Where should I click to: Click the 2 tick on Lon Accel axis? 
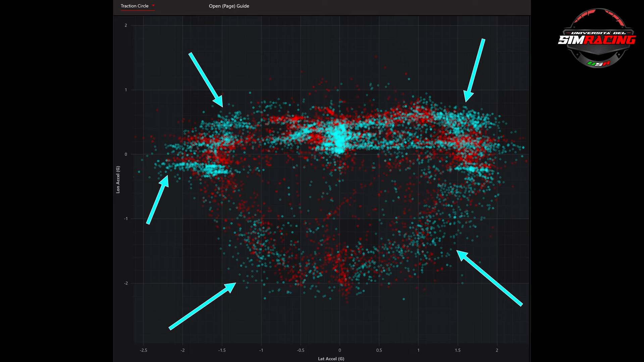(x=126, y=25)
